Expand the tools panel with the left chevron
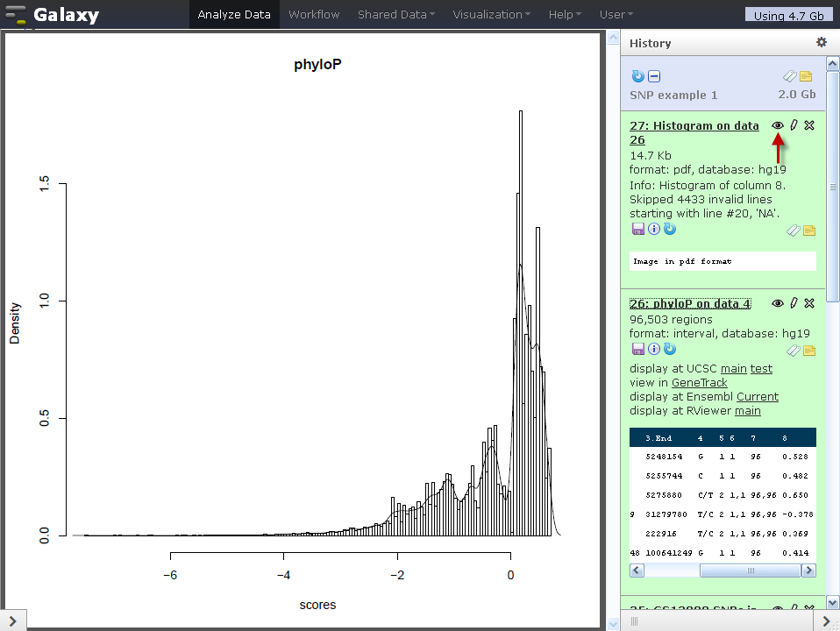The height and width of the screenshot is (631, 840). (x=13, y=620)
